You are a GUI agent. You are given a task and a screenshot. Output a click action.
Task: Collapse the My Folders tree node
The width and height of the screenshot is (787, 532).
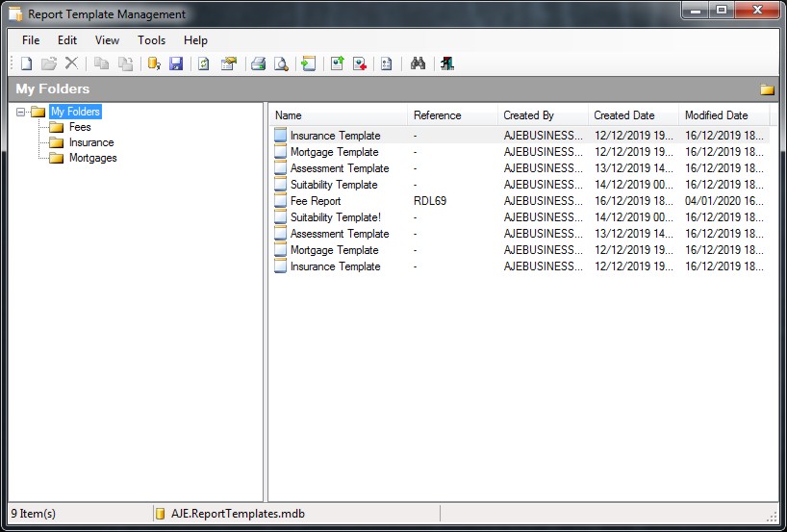pyautogui.click(x=21, y=112)
